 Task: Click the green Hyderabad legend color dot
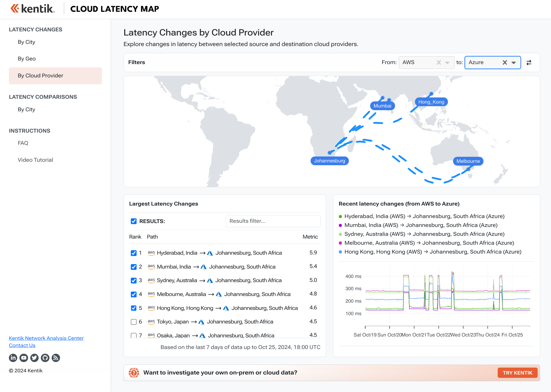[x=340, y=216]
